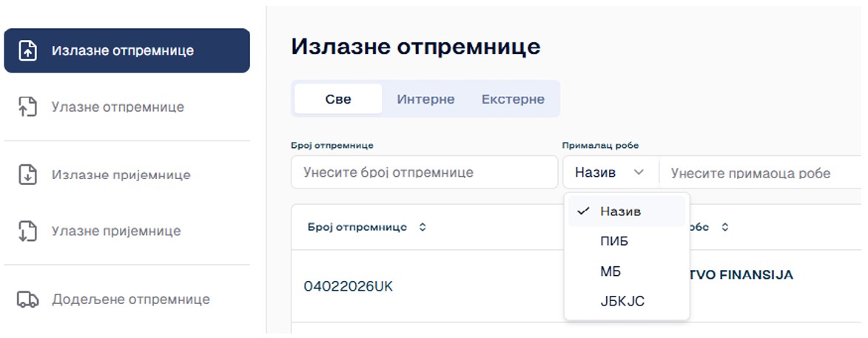
Task: Switch to the Интерне tab
Action: 425,99
